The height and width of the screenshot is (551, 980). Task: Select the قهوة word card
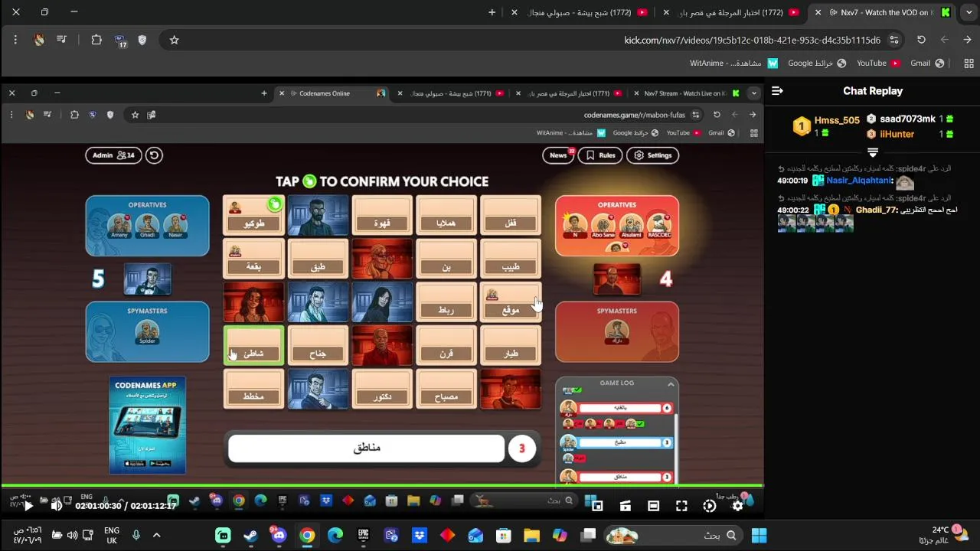coord(382,215)
